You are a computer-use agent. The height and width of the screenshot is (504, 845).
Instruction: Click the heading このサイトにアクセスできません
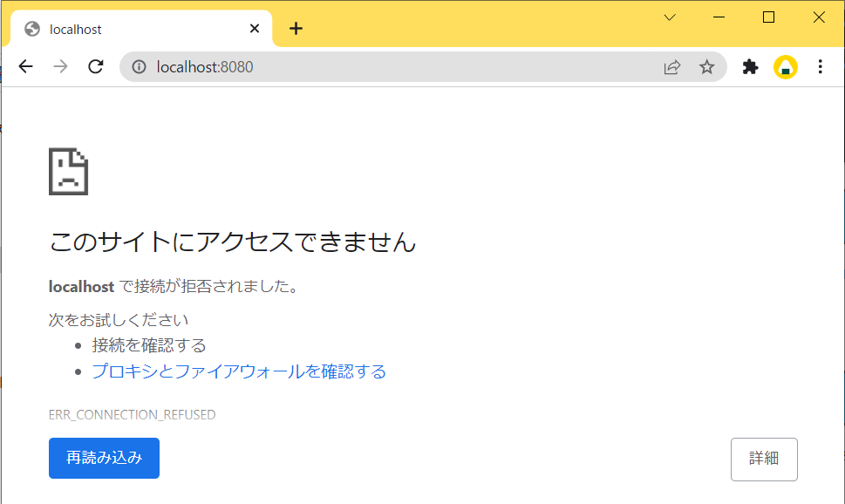click(x=232, y=242)
